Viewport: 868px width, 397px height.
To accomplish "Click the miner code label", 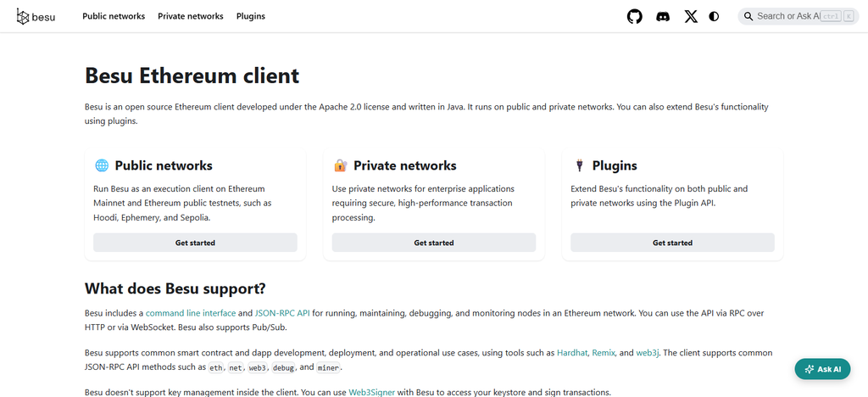I will coord(329,367).
